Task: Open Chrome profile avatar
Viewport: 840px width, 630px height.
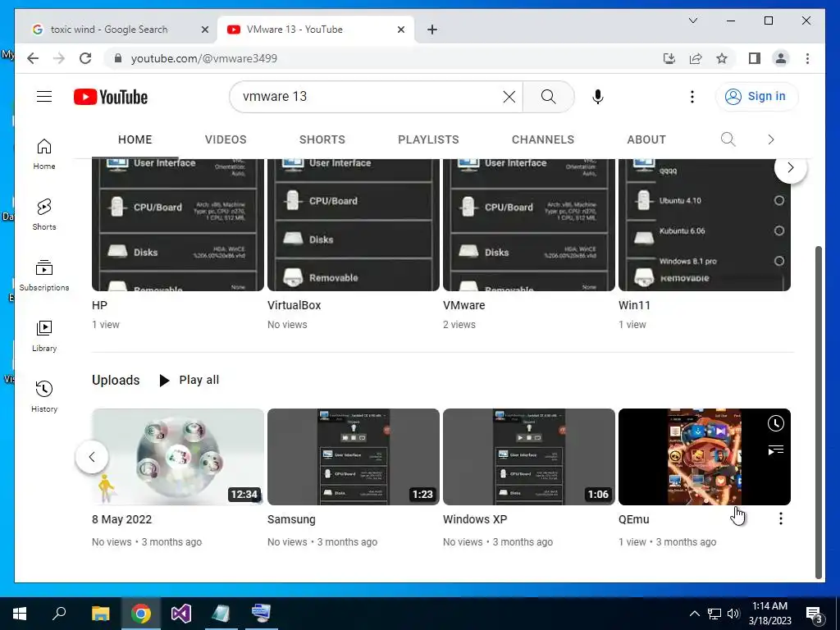Action: (x=781, y=58)
